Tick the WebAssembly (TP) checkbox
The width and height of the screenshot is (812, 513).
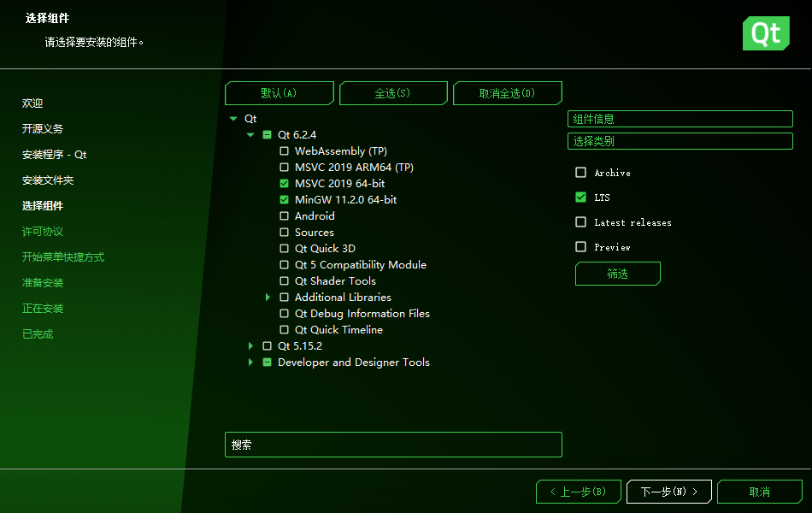[284, 150]
